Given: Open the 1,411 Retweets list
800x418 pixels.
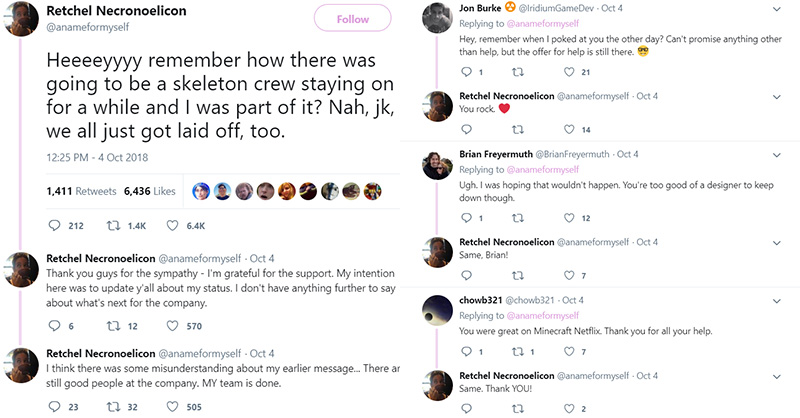Looking at the screenshot, I should tap(78, 191).
